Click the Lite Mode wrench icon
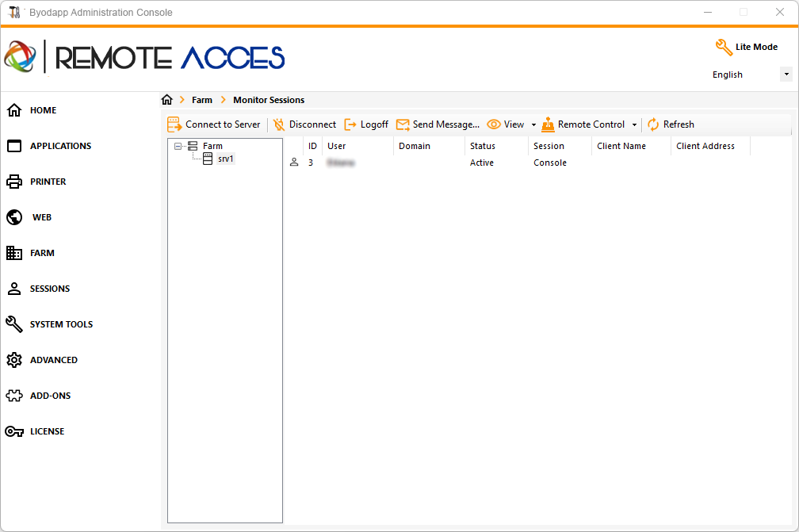The width and height of the screenshot is (799, 532). point(724,48)
